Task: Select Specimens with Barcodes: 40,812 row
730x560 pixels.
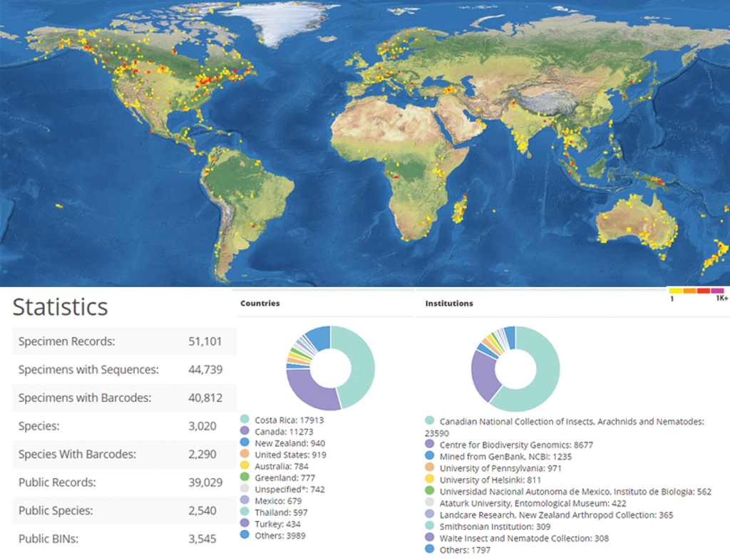Action: [x=124, y=398]
